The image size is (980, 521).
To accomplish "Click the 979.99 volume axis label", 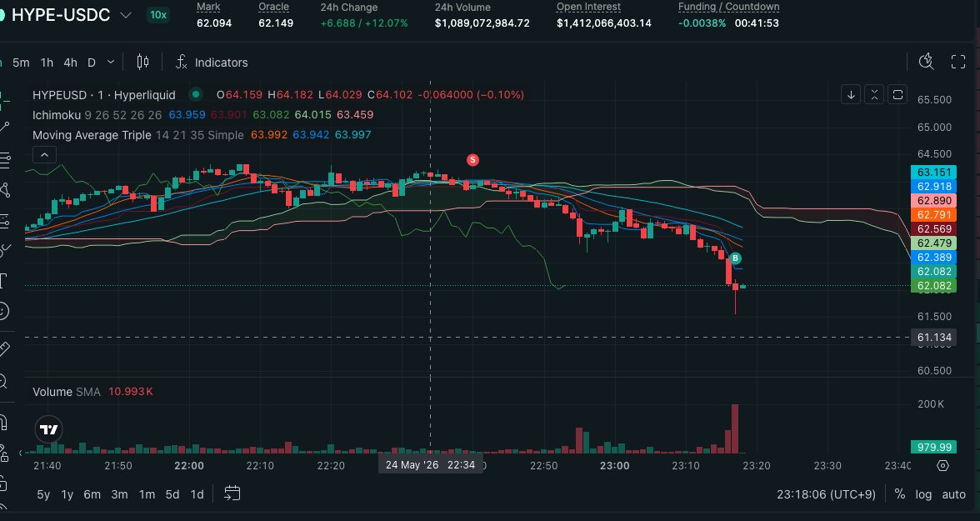I will point(933,447).
